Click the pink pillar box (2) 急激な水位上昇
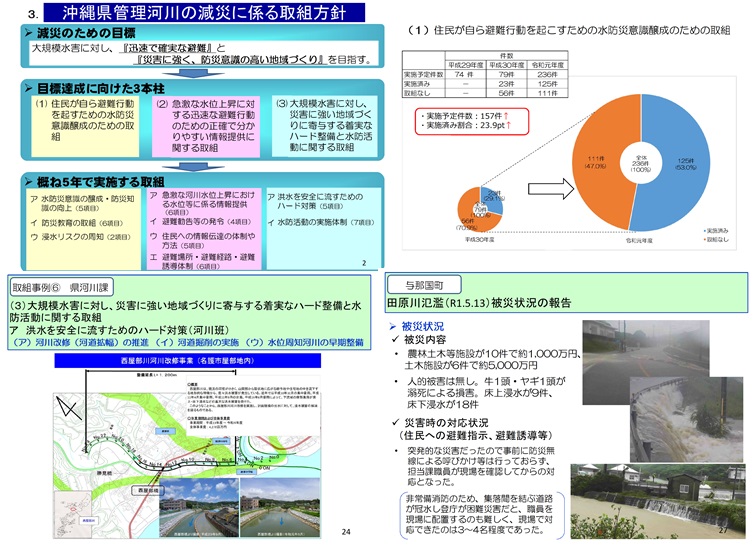754x545 pixels. click(206, 126)
